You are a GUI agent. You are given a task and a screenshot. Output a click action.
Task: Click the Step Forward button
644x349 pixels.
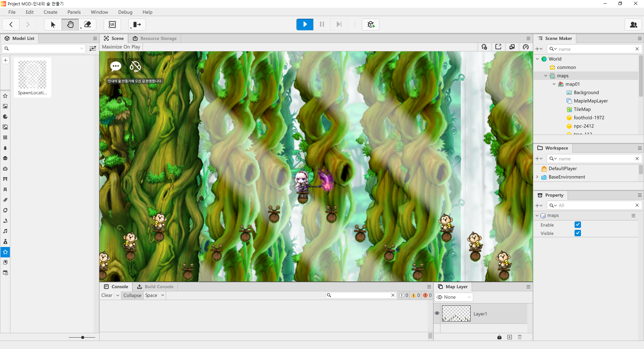(339, 24)
